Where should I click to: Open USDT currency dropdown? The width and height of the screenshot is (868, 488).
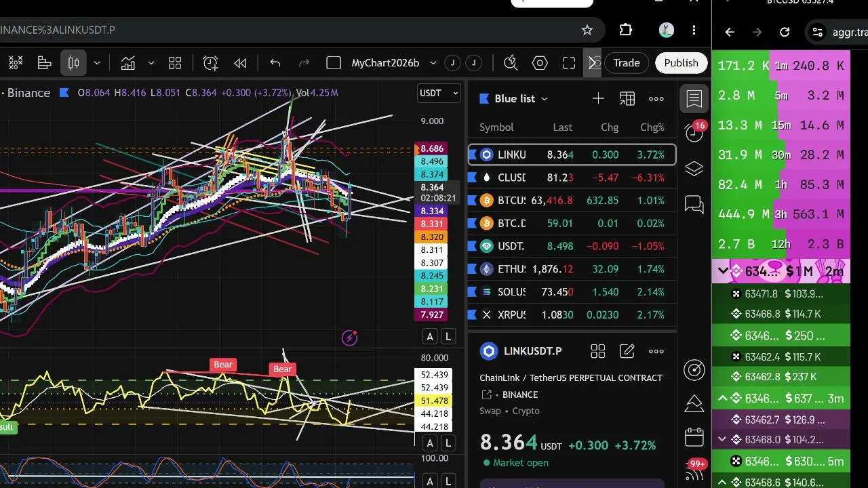(439, 93)
